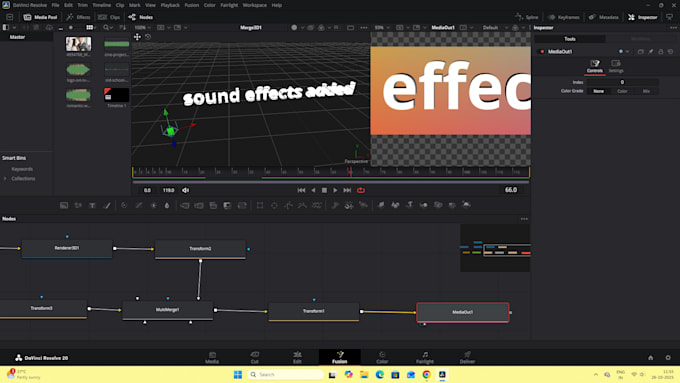Select the Paint brush tool in the toolbar
The height and width of the screenshot is (383, 680).
tap(107, 205)
